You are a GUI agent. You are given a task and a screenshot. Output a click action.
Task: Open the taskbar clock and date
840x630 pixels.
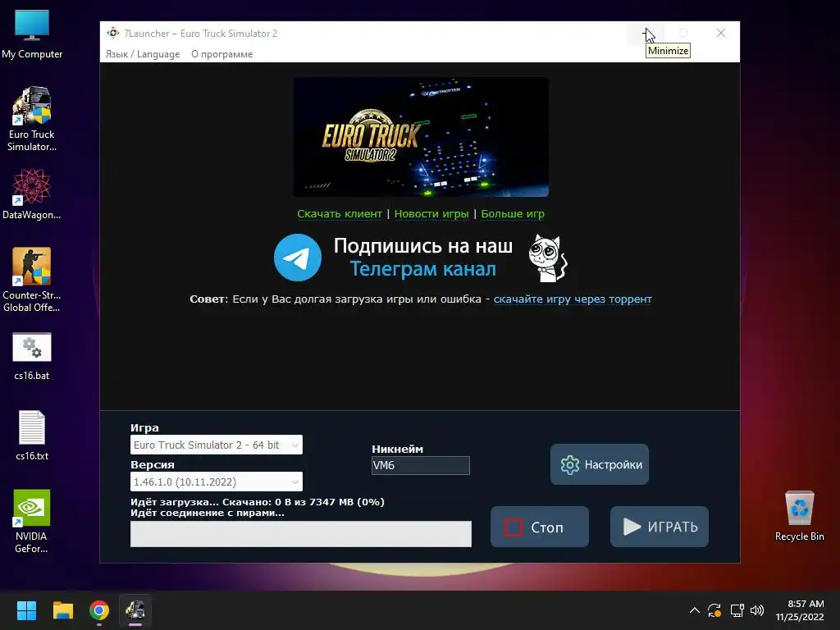point(800,610)
